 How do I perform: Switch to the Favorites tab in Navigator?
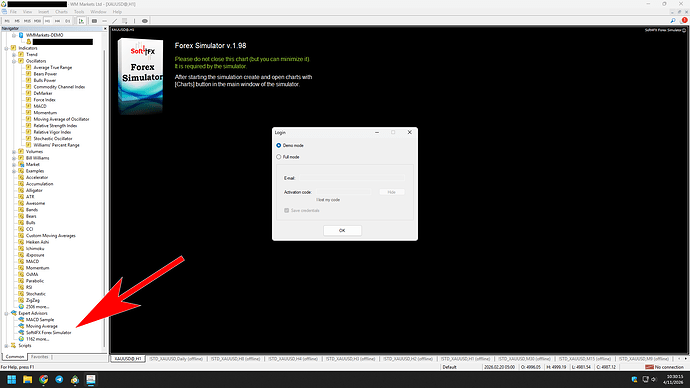tap(40, 357)
